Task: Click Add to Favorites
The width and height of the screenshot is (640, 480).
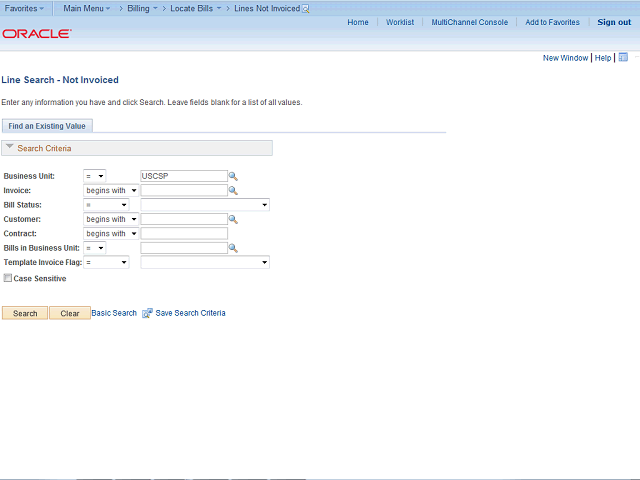Action: (x=552, y=22)
